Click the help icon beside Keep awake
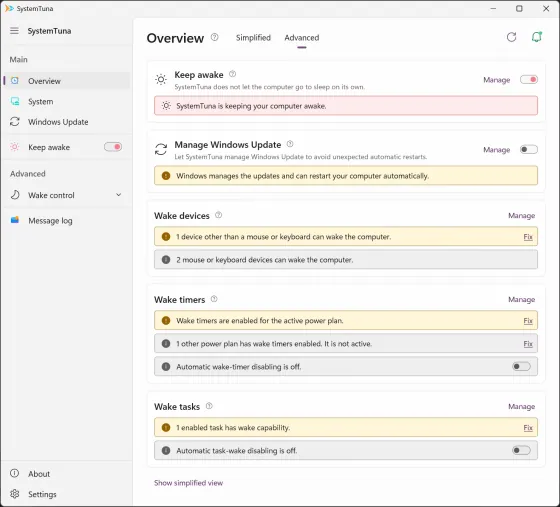The image size is (560, 507). (232, 74)
